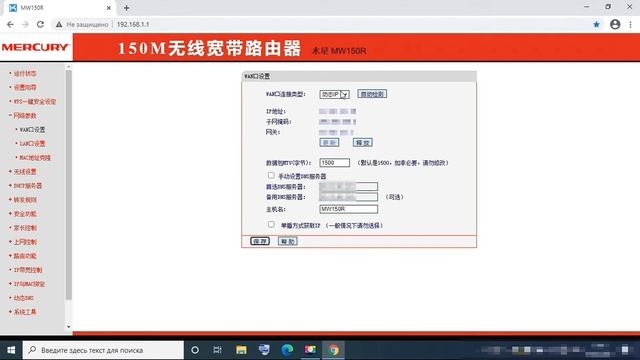Open WPS一键安全设定 in the sidebar
This screenshot has width=640, height=360.
pyautogui.click(x=34, y=102)
